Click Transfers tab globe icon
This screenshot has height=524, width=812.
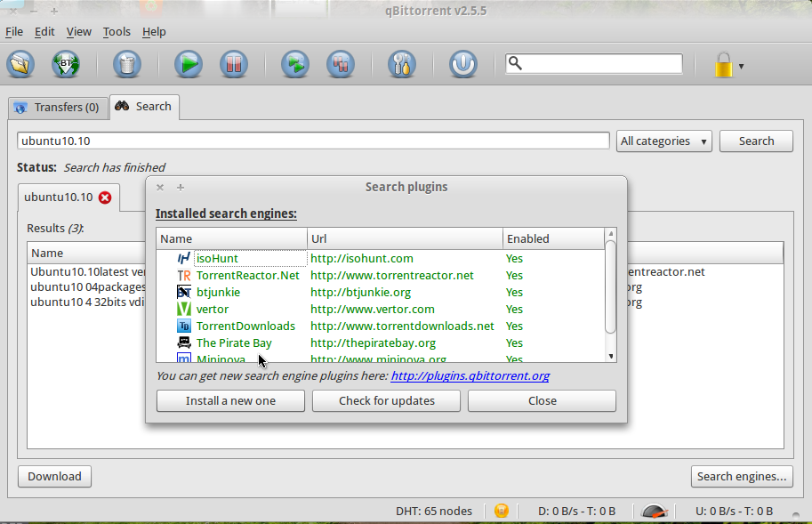point(20,108)
